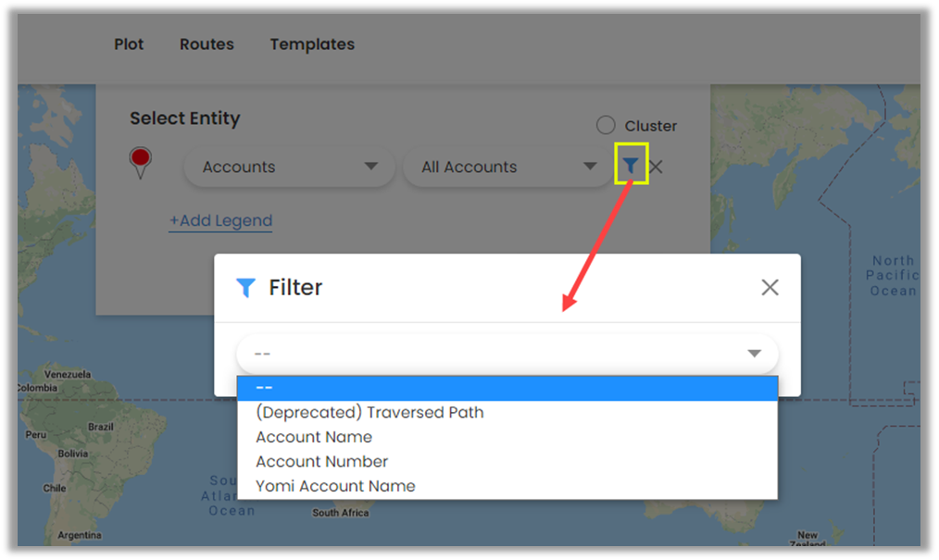Collapse the filter field dropdown

point(754,354)
